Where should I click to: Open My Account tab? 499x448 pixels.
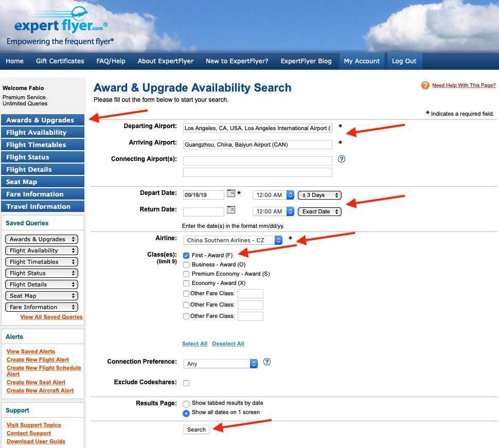coord(362,61)
